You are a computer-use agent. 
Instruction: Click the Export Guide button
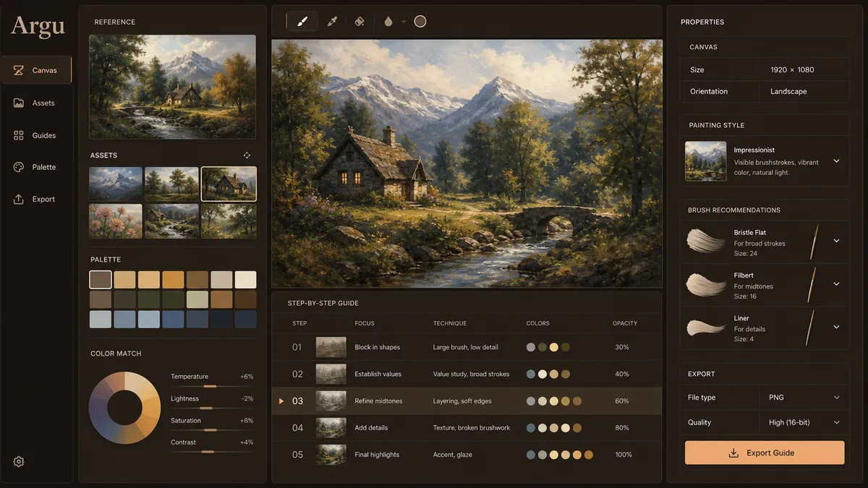[x=765, y=453]
